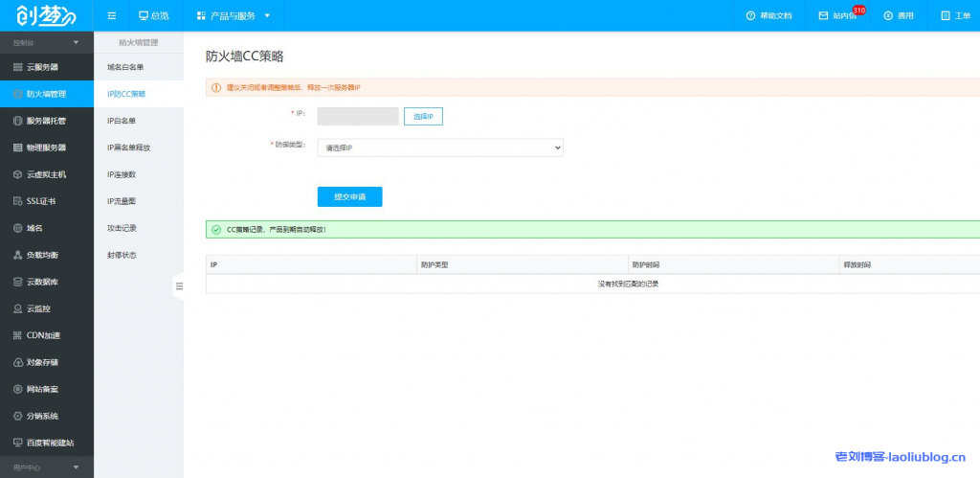Select IP白名单 in firewall menu

(122, 121)
